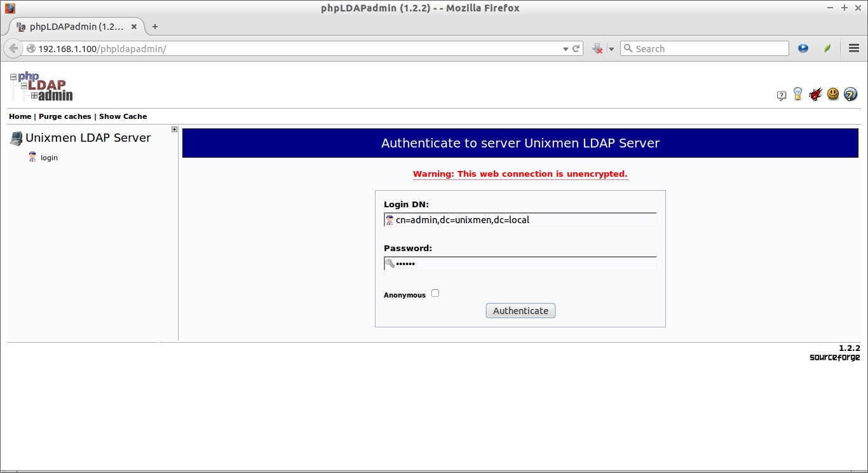
Task: Open dropdown arrow next to download icon
Action: [x=611, y=49]
